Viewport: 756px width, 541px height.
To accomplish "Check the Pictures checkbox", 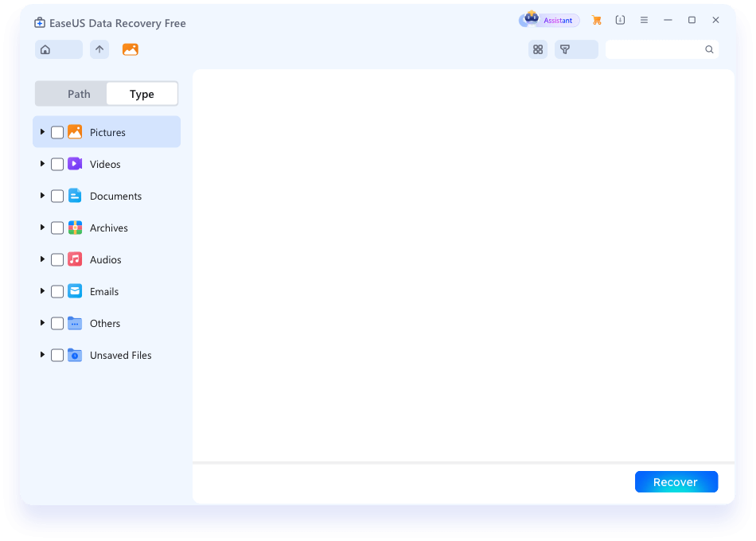I will click(57, 132).
